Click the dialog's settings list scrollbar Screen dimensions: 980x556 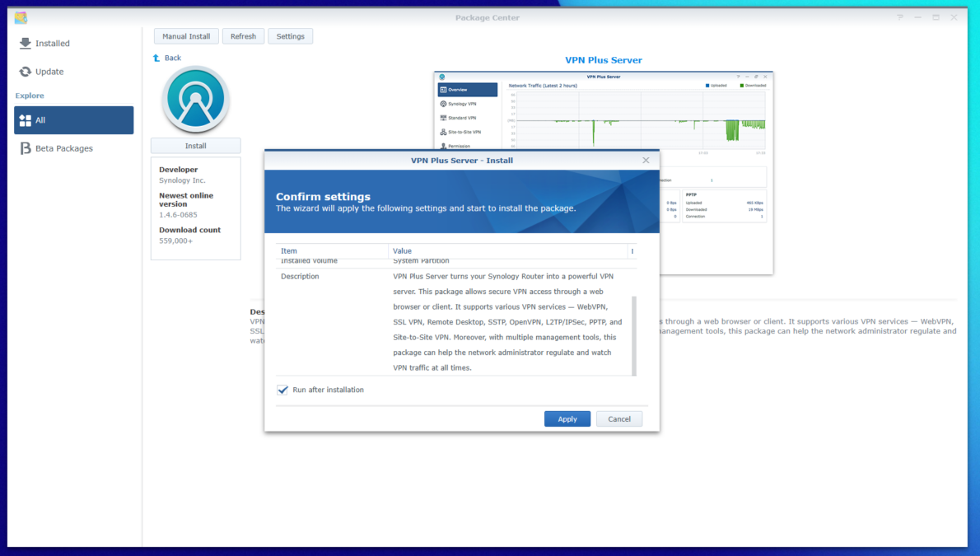[x=634, y=336]
